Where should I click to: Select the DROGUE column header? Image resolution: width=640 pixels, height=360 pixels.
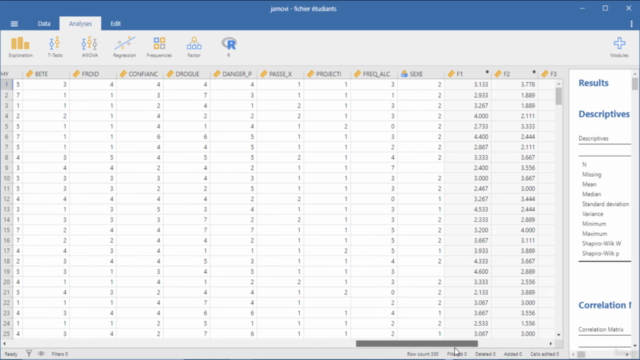pos(187,74)
